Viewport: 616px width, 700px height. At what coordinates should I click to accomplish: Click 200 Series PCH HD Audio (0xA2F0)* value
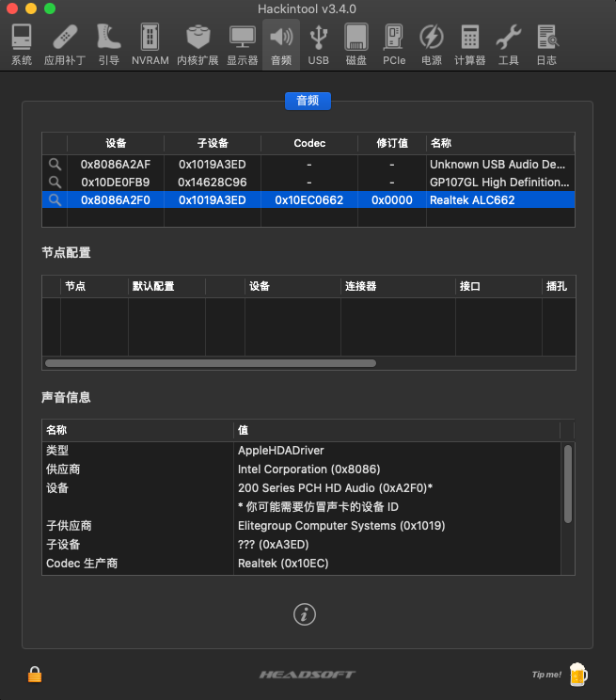(x=335, y=488)
